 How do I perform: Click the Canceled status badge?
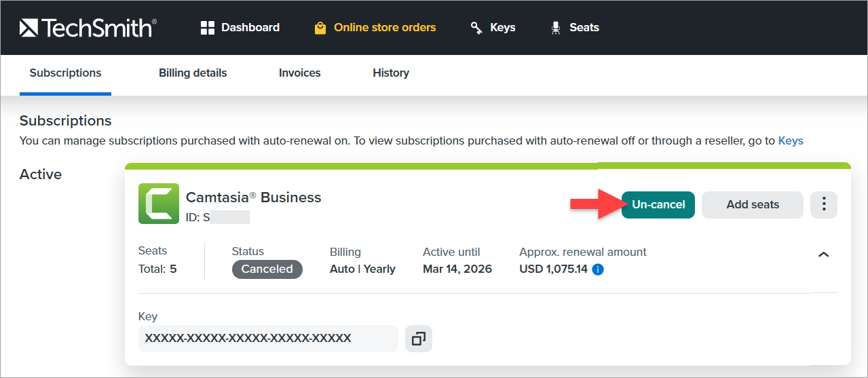[267, 269]
